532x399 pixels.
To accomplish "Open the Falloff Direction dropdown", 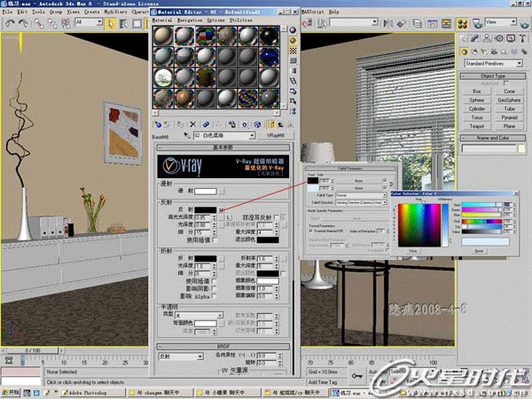I will pos(385,202).
